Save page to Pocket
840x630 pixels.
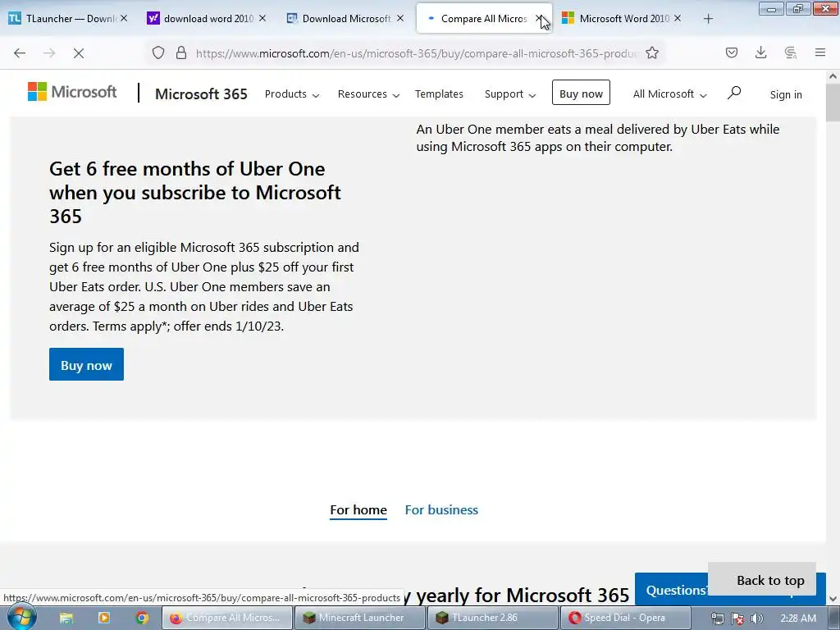click(732, 52)
